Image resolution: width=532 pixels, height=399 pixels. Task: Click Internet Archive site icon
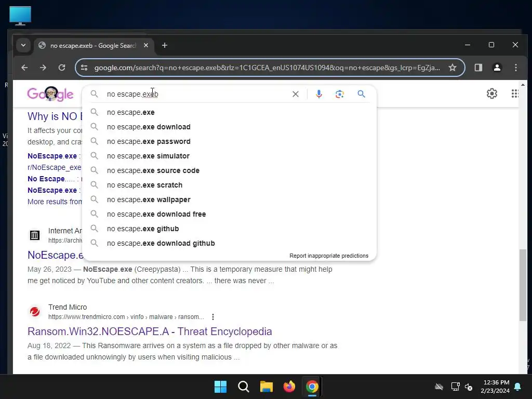pyautogui.click(x=35, y=235)
